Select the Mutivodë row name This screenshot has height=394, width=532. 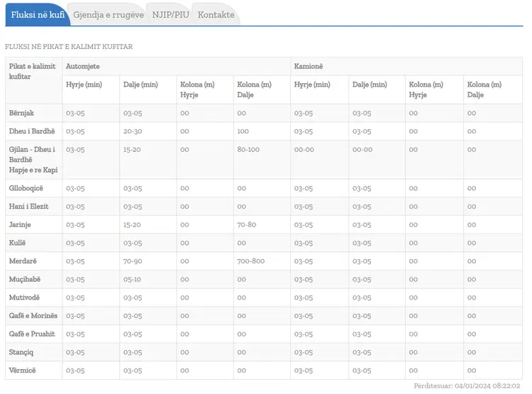point(24,297)
